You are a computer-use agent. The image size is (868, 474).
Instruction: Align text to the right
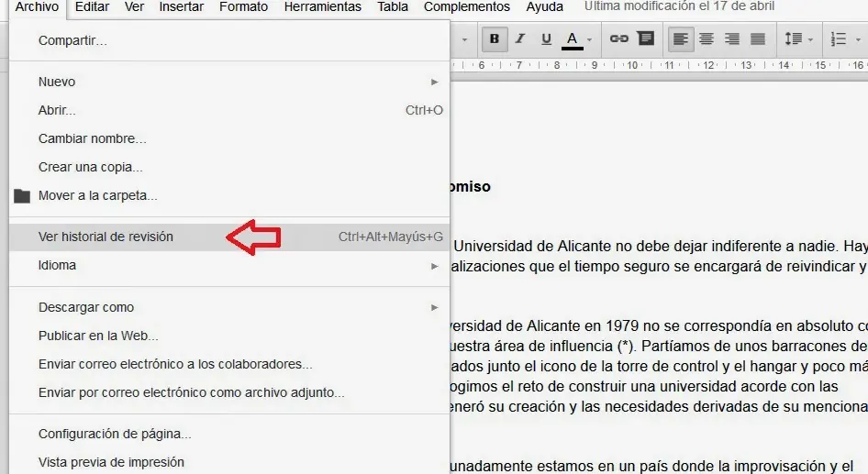click(732, 39)
